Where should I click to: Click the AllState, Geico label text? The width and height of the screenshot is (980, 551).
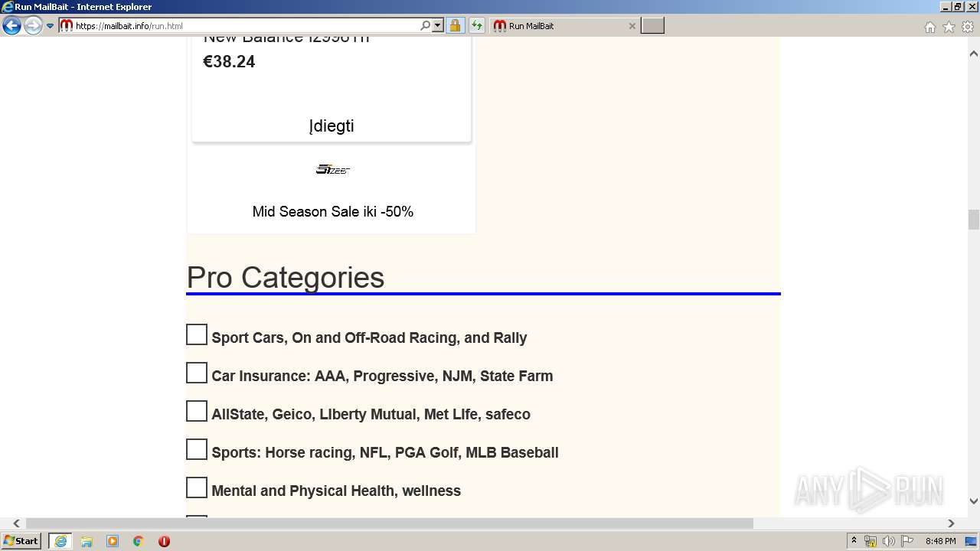pyautogui.click(x=371, y=415)
